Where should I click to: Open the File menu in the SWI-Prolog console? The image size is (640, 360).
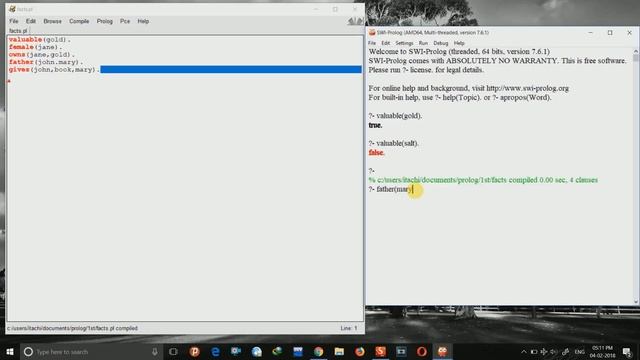tap(372, 43)
